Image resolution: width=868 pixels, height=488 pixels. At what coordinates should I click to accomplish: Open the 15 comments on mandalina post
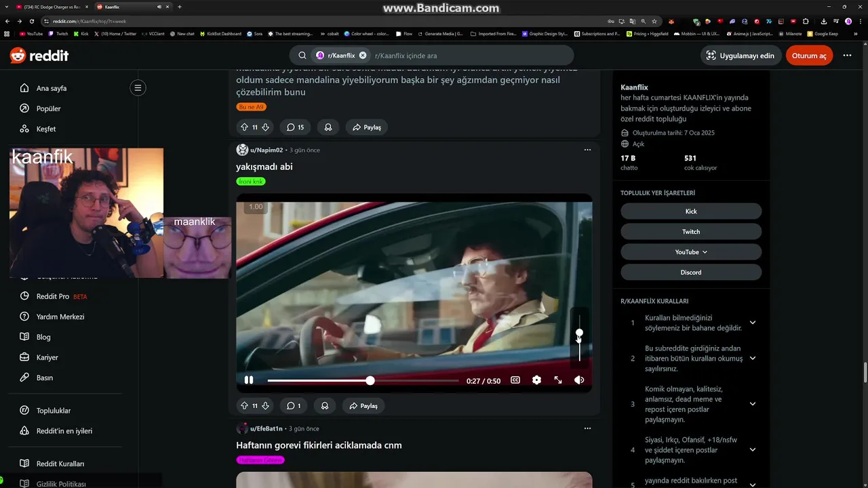[x=295, y=127]
